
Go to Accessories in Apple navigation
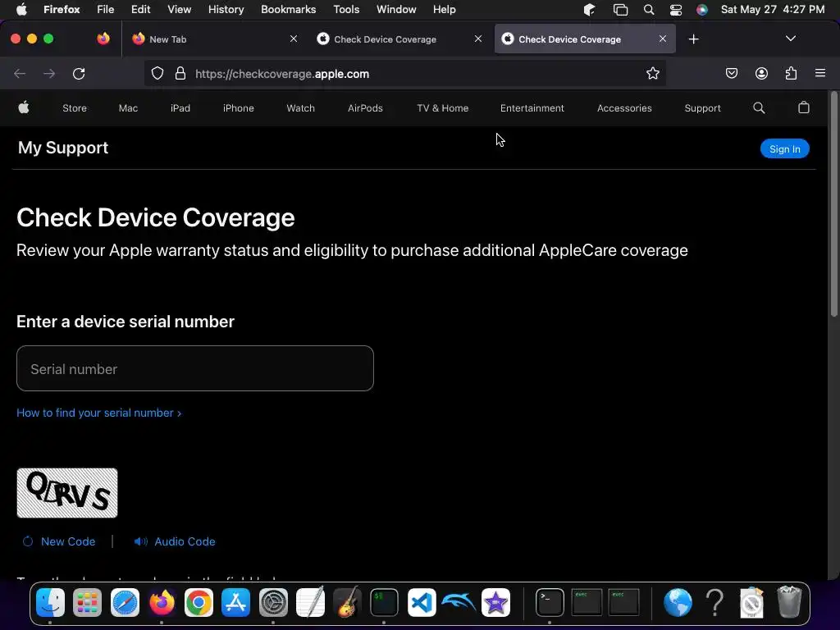(624, 108)
